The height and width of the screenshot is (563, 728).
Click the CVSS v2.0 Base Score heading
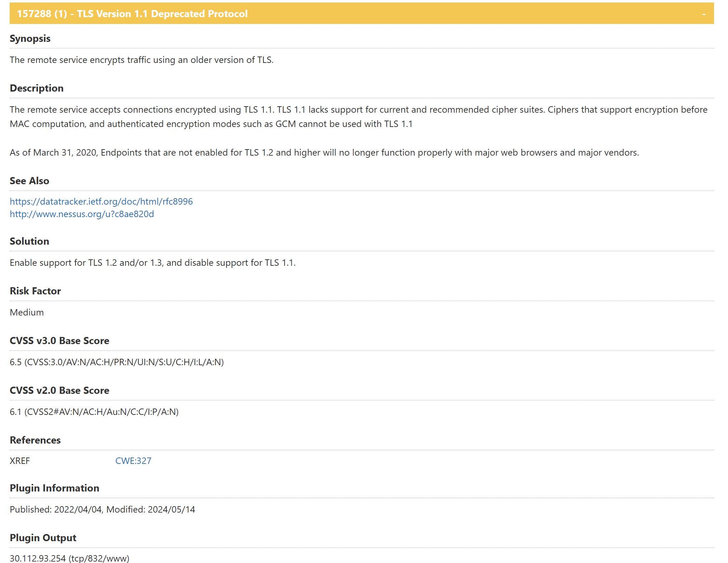pyautogui.click(x=59, y=390)
